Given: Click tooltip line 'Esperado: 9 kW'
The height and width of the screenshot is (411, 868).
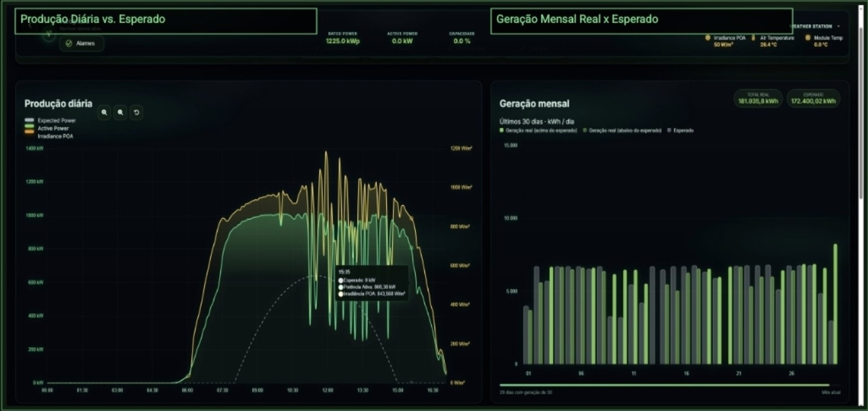Looking at the screenshot, I should tap(357, 280).
